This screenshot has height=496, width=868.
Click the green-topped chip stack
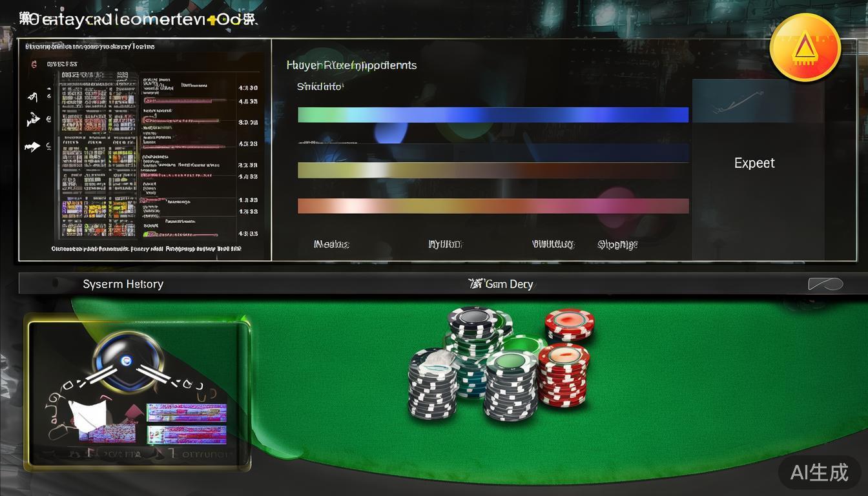click(512, 385)
